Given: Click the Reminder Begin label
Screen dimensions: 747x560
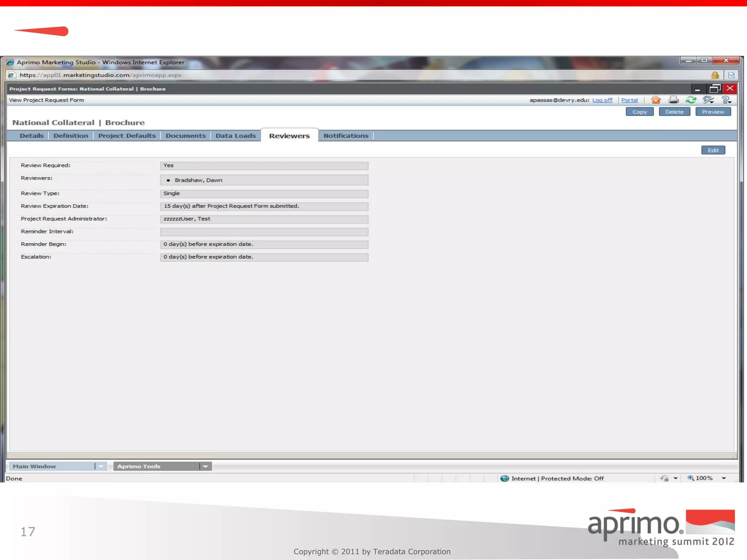Looking at the screenshot, I should pyautogui.click(x=43, y=244).
